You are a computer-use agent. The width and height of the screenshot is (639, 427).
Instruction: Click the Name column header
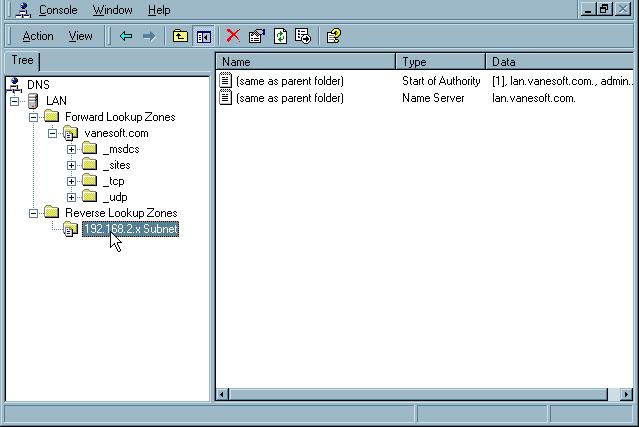[305, 62]
